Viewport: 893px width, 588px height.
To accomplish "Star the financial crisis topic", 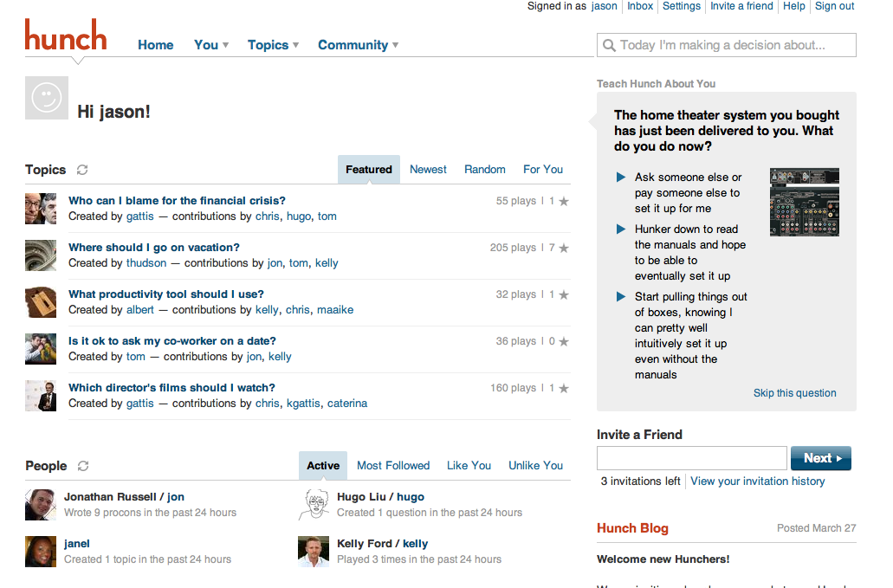I will (x=564, y=201).
